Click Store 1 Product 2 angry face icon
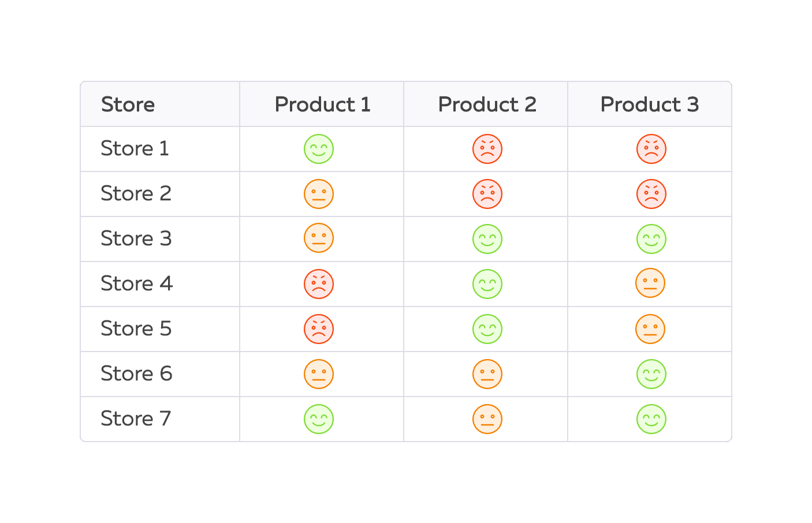Screen dimensions: 812x523 [487, 149]
